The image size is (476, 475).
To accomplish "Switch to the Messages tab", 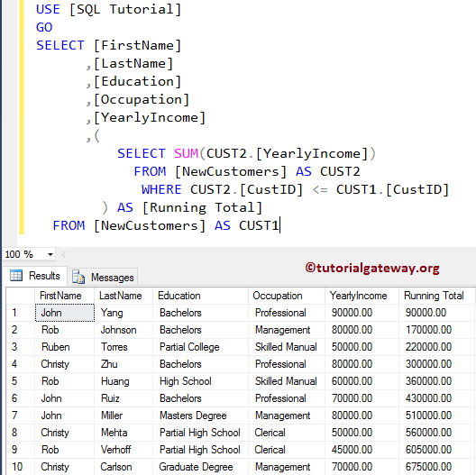I will [103, 277].
